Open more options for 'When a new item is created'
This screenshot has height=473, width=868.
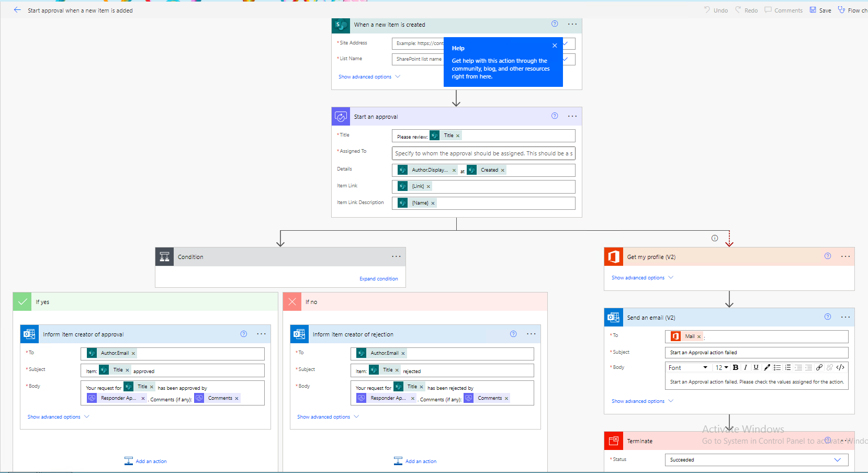(572, 24)
